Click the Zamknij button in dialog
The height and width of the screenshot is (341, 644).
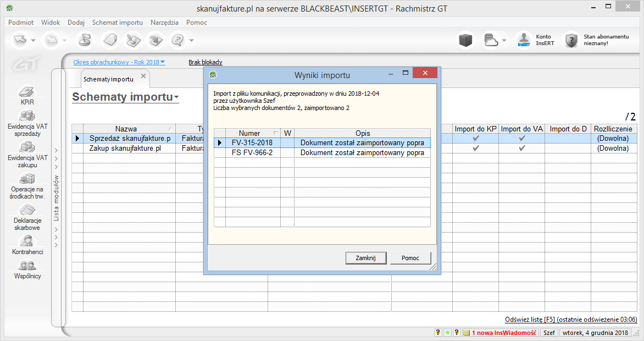coord(365,258)
